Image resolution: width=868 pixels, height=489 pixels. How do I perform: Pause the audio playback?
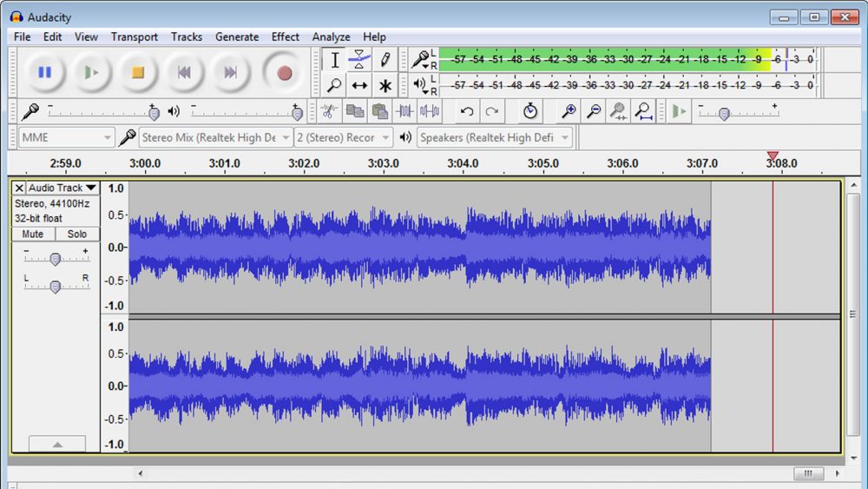pyautogui.click(x=45, y=73)
